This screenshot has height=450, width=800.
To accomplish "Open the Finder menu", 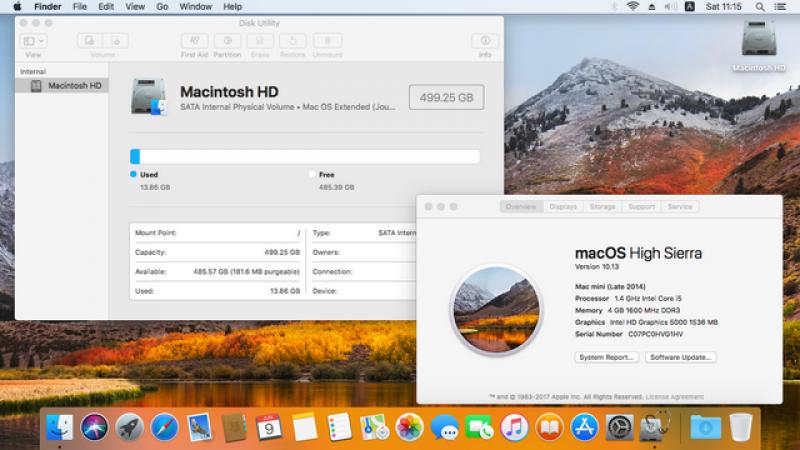I will click(x=47, y=7).
